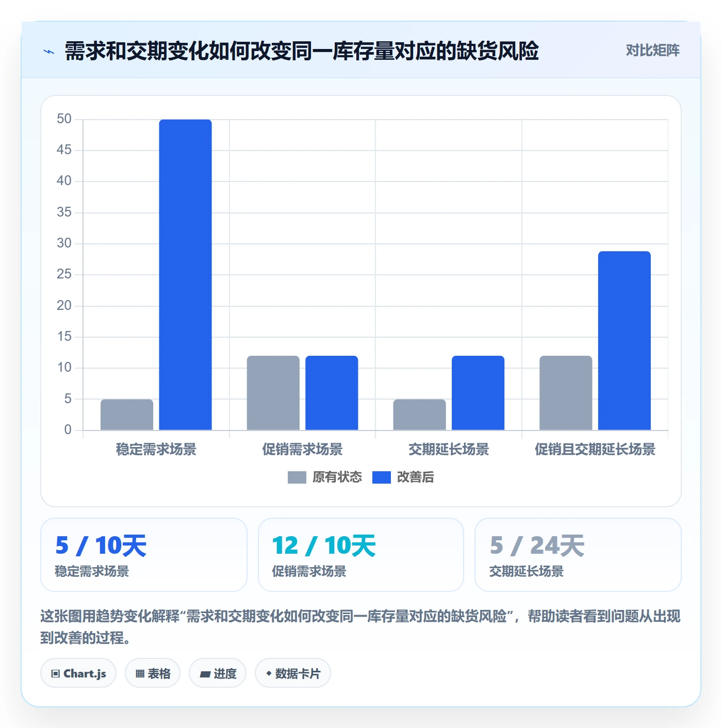Viewport: 722px width, 728px height.
Task: Click the 促销需求场景 axis label
Action: 302,450
